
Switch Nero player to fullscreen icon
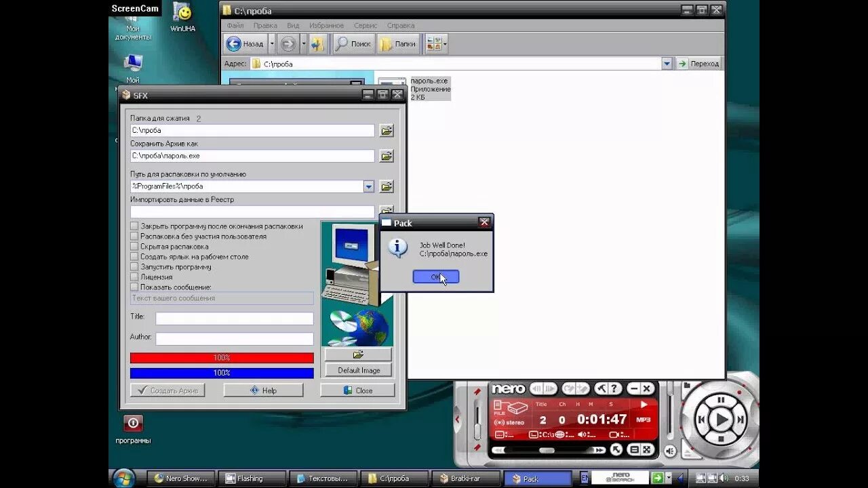647,449
